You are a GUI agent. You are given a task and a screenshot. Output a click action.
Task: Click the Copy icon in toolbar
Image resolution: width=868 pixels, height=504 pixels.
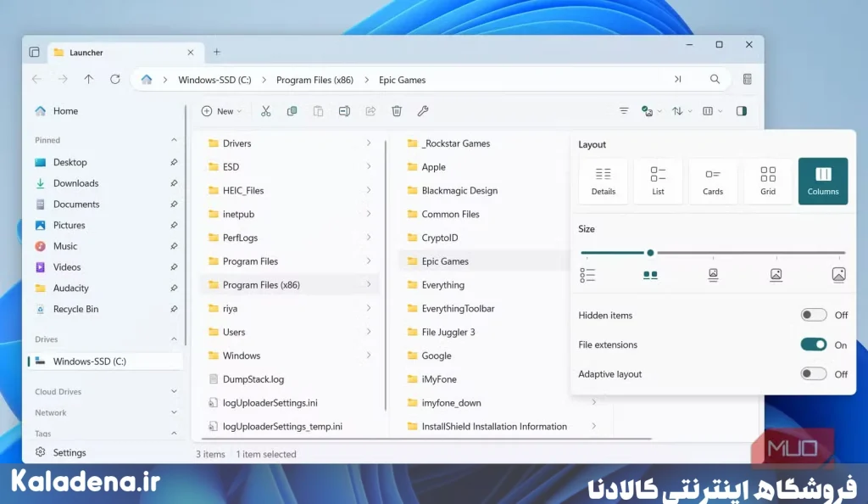[x=292, y=111]
